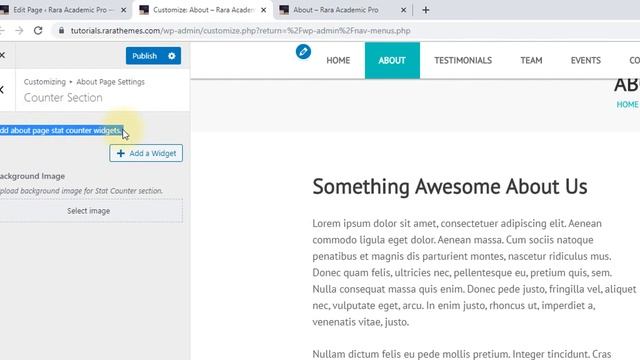Click the browser address bar URL
The height and width of the screenshot is (360, 640).
tap(240, 31)
